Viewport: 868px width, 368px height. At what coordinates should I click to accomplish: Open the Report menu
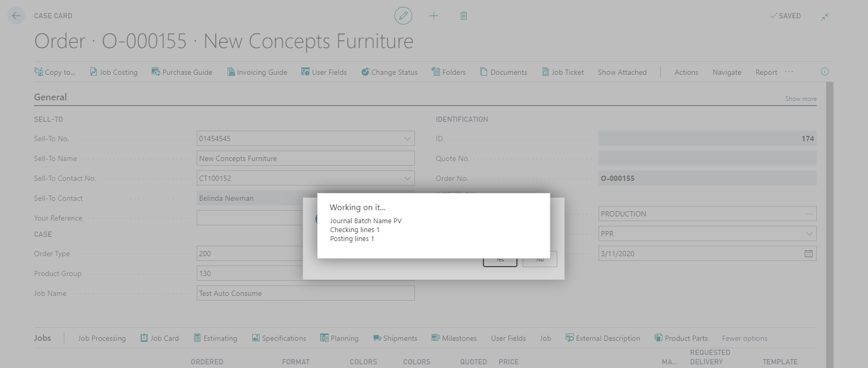click(766, 72)
